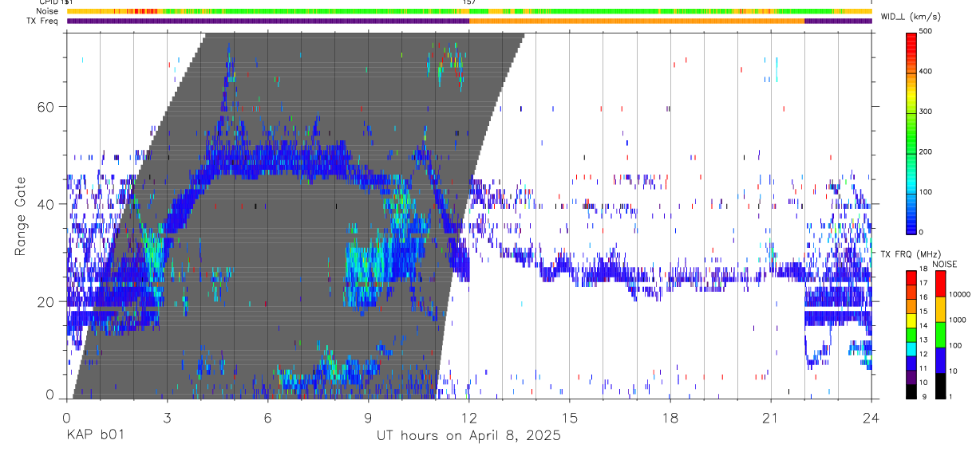The image size is (980, 452).
Task: Click the 'Noise' label at top left
Action: point(47,11)
